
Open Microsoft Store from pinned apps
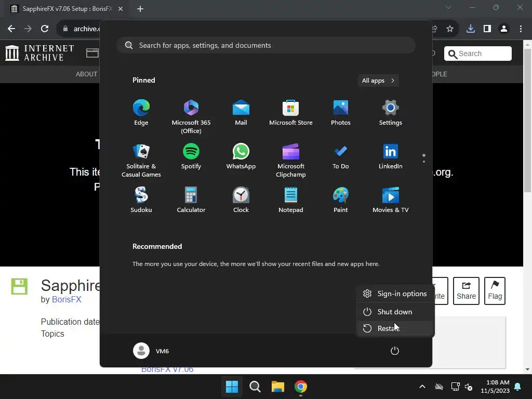[x=291, y=113]
